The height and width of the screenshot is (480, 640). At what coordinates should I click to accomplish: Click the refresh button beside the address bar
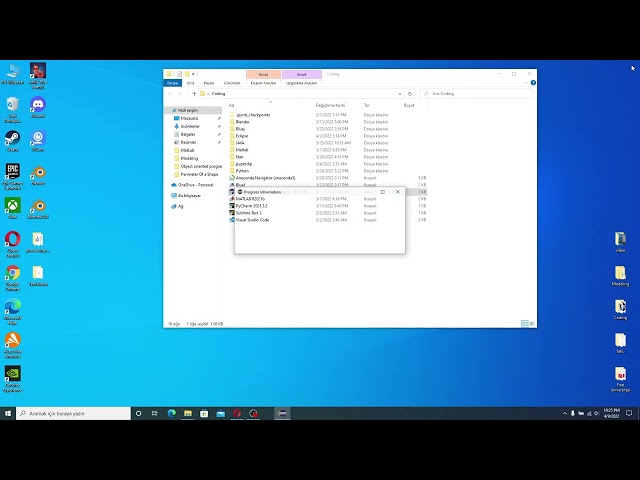pos(410,94)
